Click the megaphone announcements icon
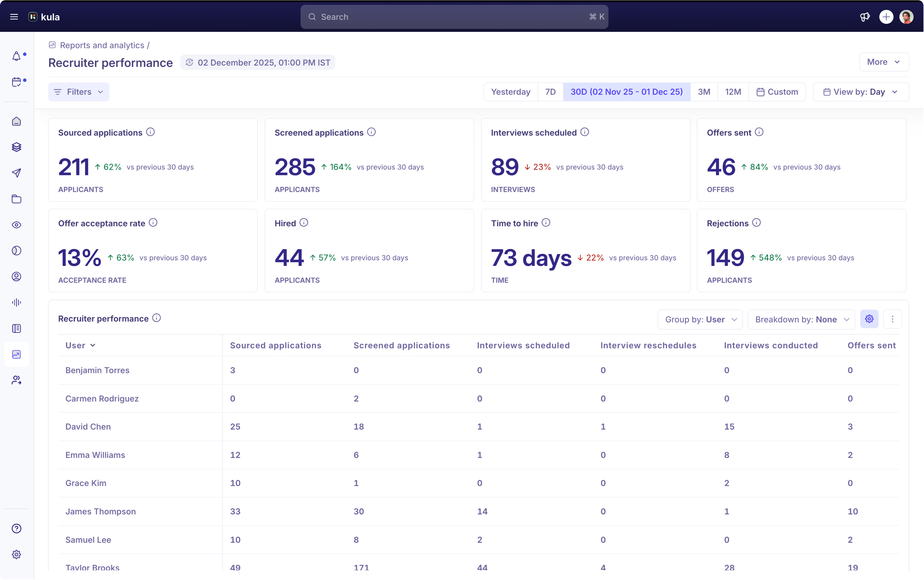Viewport: 924px width, 580px height. point(865,17)
